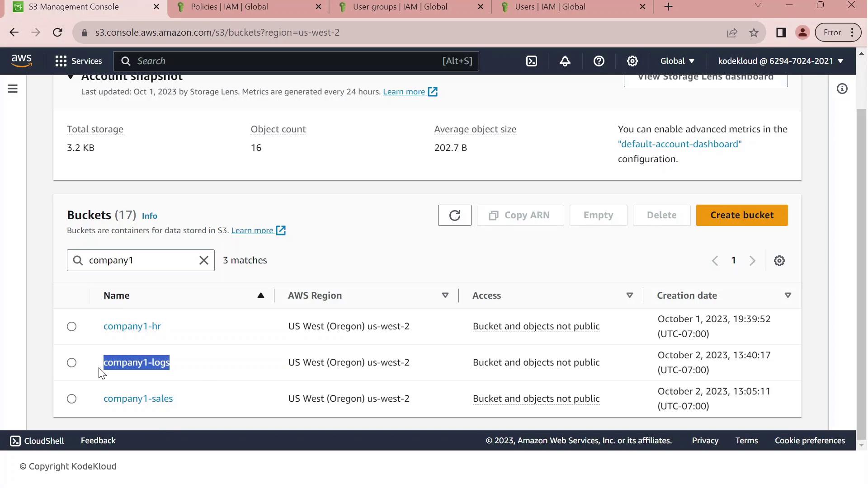Click the help question mark icon

pos(599,61)
